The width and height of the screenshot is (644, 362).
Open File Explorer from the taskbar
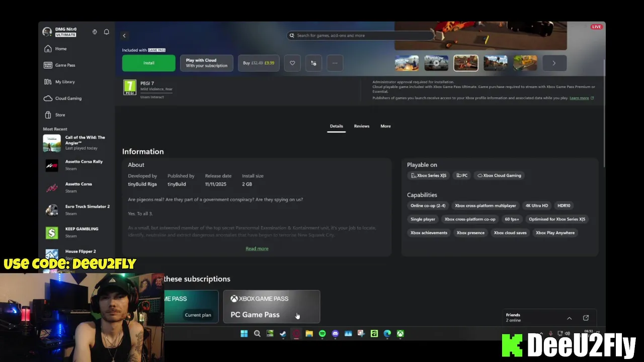tap(309, 333)
